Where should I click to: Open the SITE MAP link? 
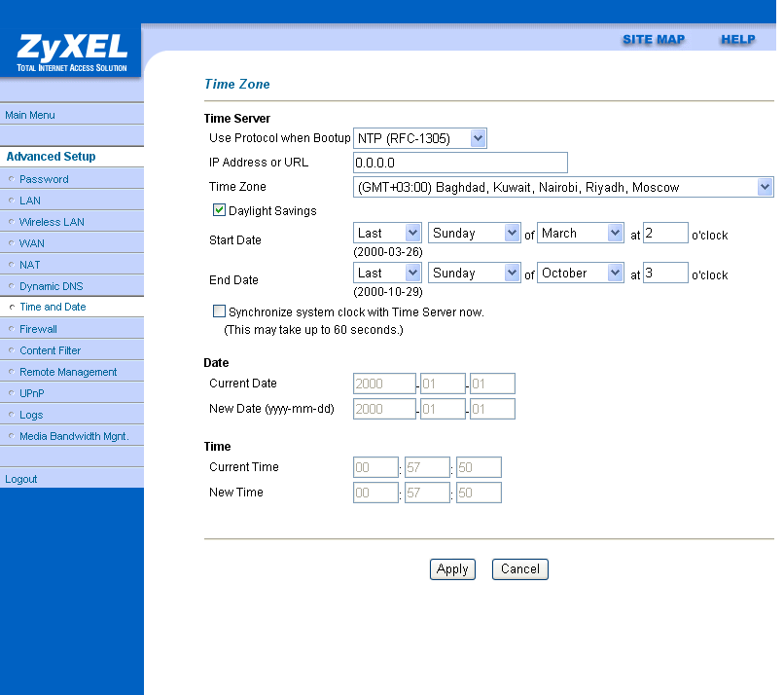(x=653, y=40)
